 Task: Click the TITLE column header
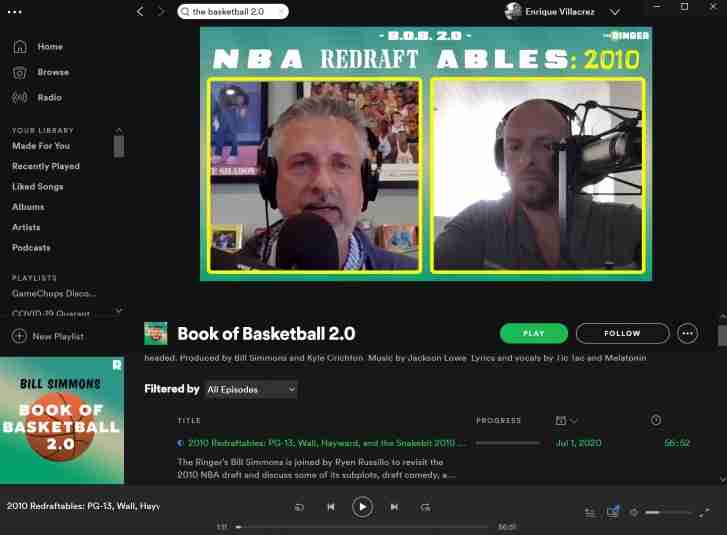pos(189,420)
